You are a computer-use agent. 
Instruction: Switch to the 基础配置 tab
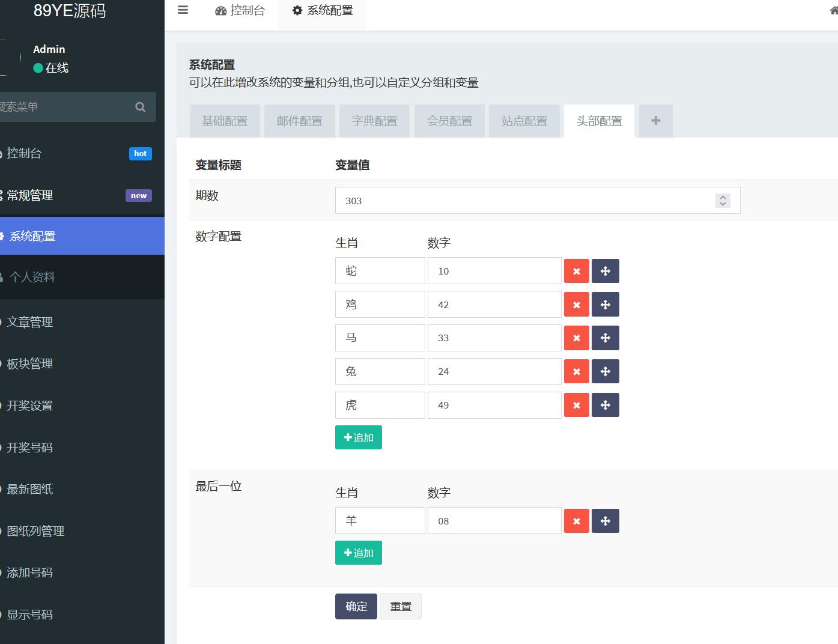tap(225, 121)
